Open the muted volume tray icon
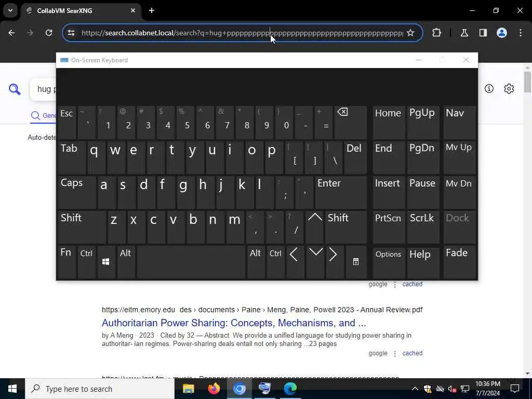Screen dimensions: 532x399 click(452, 389)
